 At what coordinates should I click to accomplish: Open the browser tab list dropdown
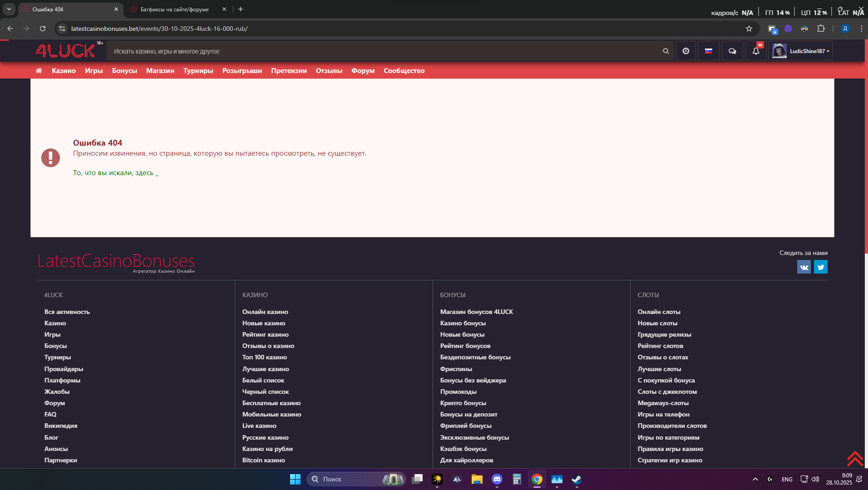click(9, 9)
